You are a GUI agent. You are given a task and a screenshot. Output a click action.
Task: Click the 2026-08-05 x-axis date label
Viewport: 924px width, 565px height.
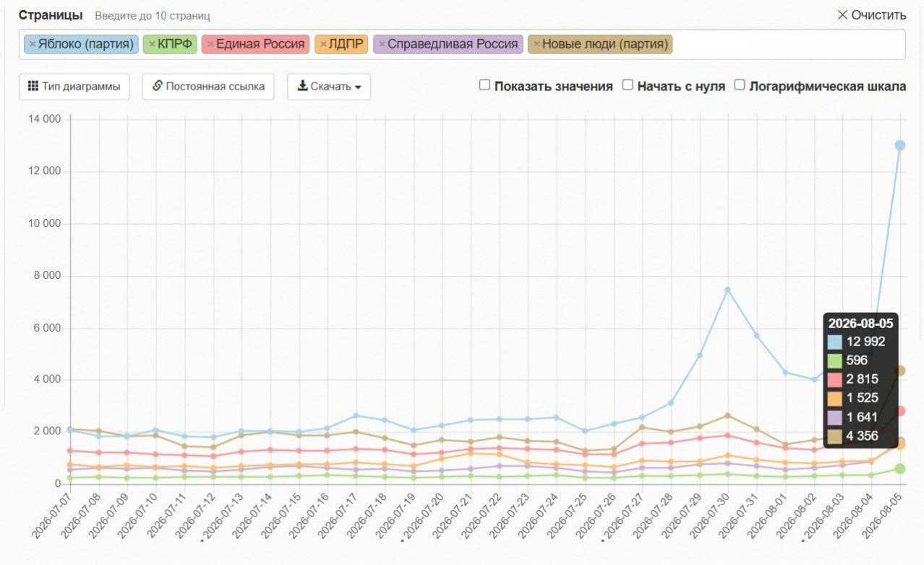pos(884,517)
